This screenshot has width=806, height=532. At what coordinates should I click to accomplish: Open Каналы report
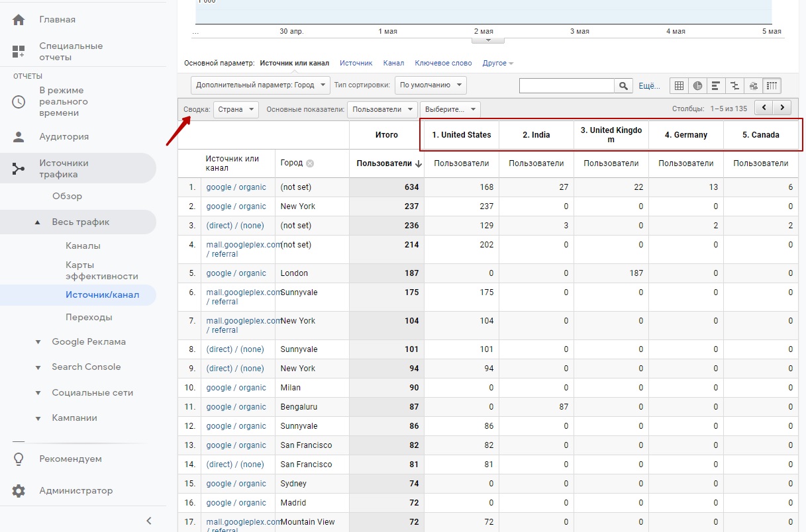tap(83, 245)
